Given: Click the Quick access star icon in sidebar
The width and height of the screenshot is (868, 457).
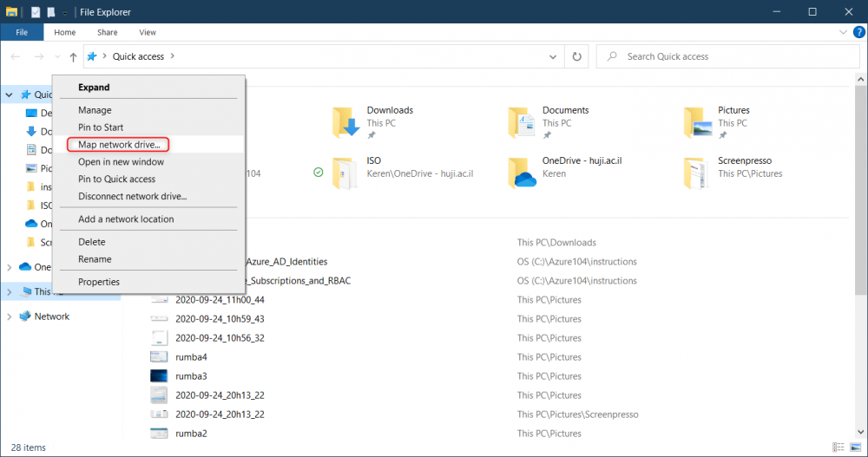Looking at the screenshot, I should coord(25,95).
